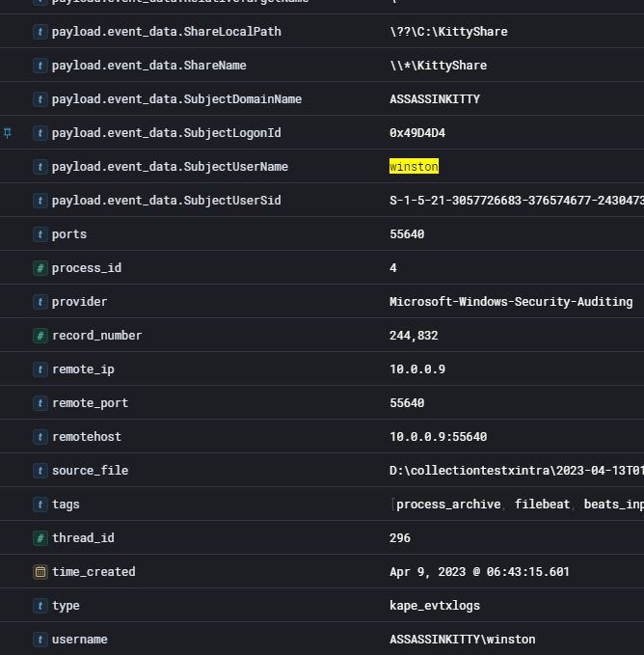The height and width of the screenshot is (655, 644).
Task: Click the text type icon for username
Action: 40,640
